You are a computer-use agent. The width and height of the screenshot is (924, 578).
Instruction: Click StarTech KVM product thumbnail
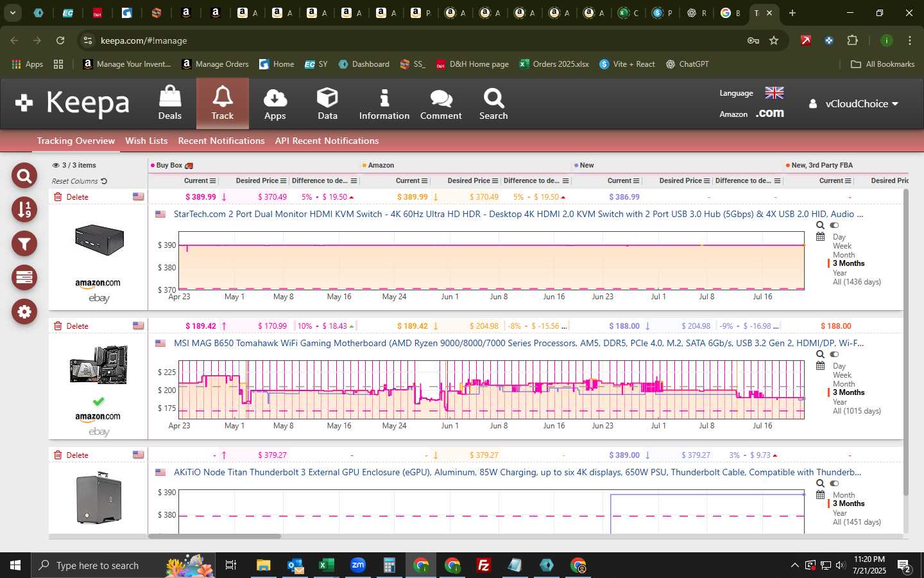[98, 240]
